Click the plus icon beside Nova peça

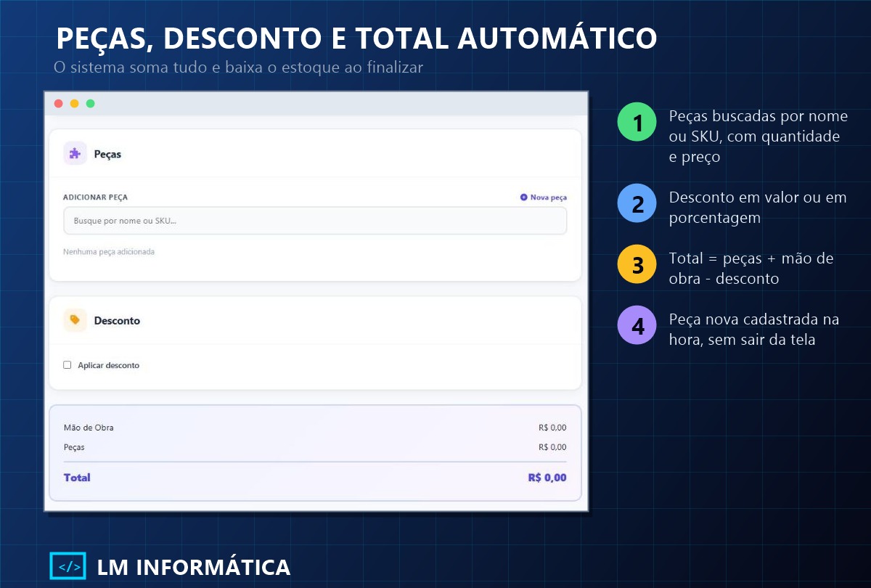[x=524, y=197]
